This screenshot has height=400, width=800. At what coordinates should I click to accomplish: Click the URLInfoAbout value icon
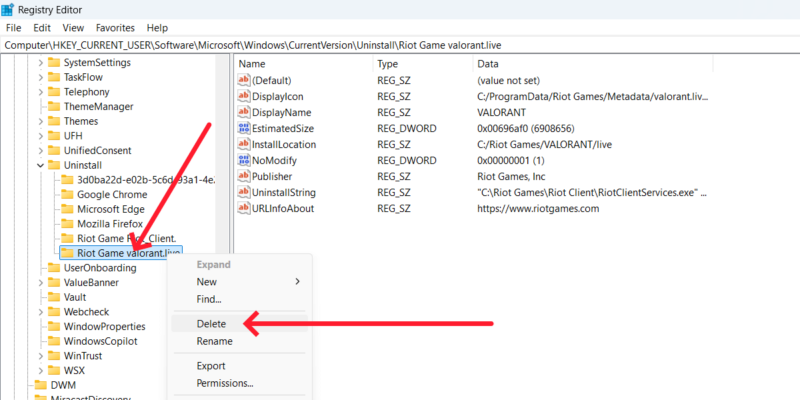244,209
